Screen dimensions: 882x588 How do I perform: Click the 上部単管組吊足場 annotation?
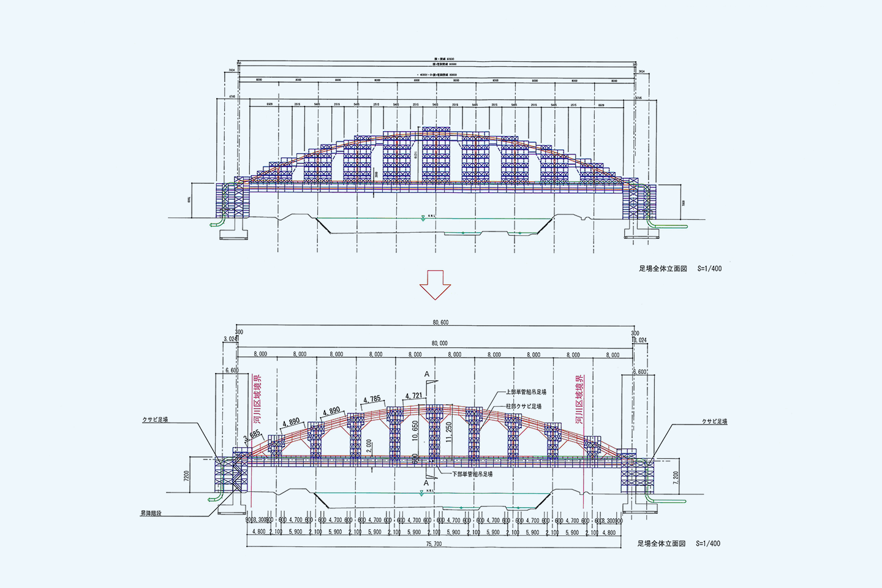pyautogui.click(x=526, y=391)
